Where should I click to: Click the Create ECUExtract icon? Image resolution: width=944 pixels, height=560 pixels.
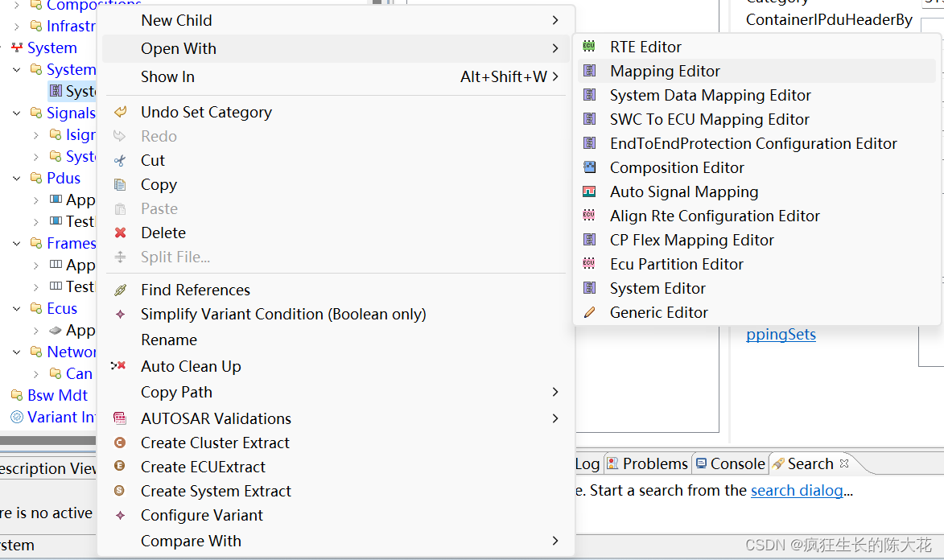pyautogui.click(x=121, y=467)
